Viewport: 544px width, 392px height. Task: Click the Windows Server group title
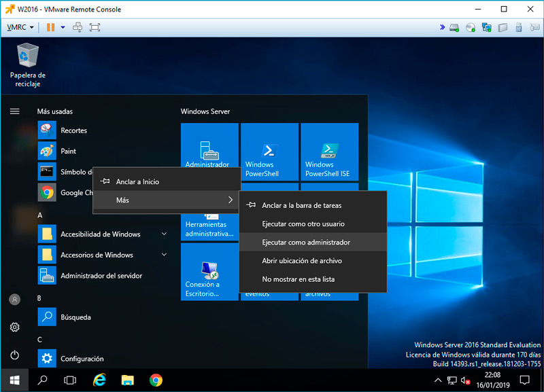[205, 111]
